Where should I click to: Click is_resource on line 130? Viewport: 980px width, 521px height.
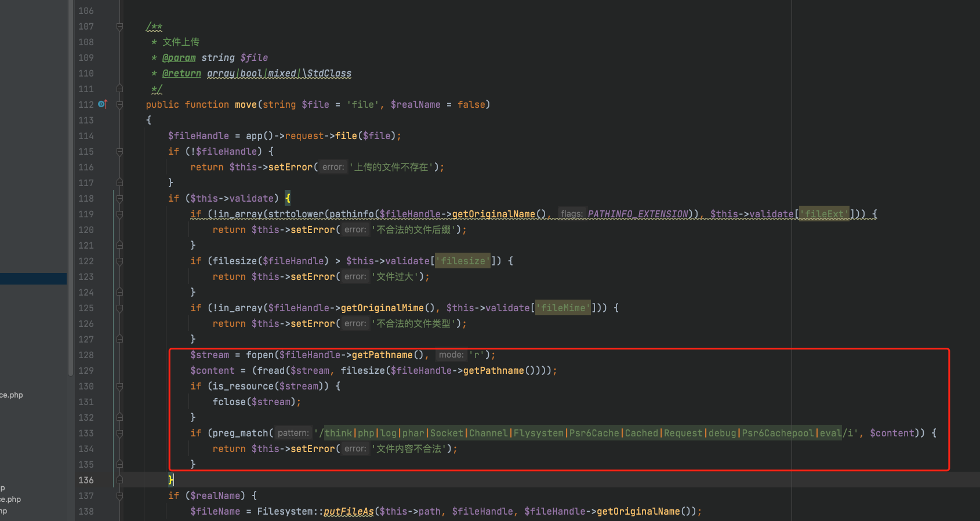point(243,387)
